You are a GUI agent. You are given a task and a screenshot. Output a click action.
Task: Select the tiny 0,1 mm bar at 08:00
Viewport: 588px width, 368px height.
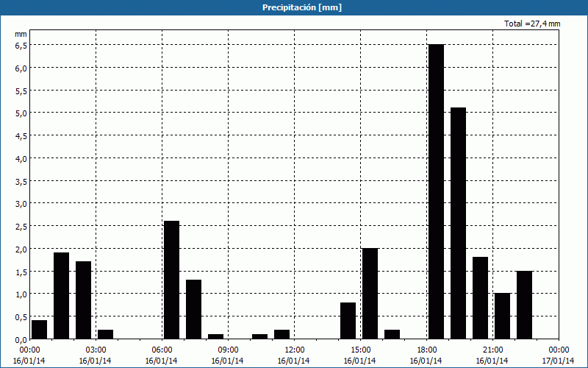point(215,336)
